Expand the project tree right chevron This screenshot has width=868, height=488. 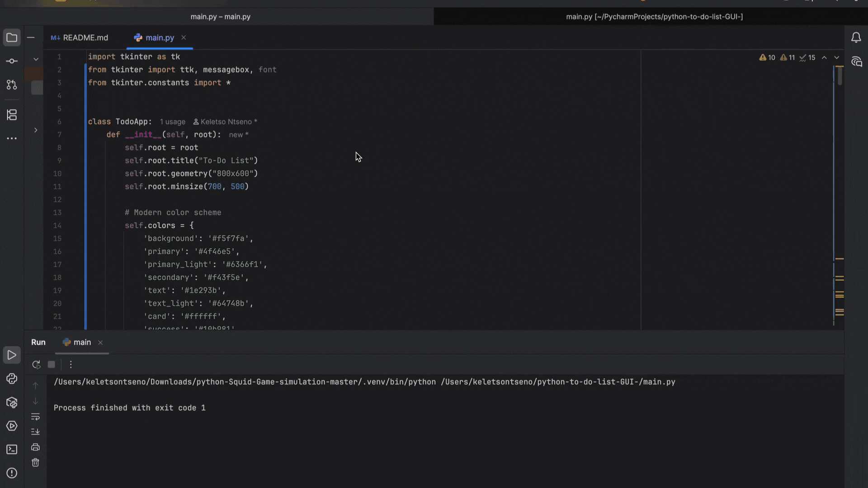[x=36, y=130]
